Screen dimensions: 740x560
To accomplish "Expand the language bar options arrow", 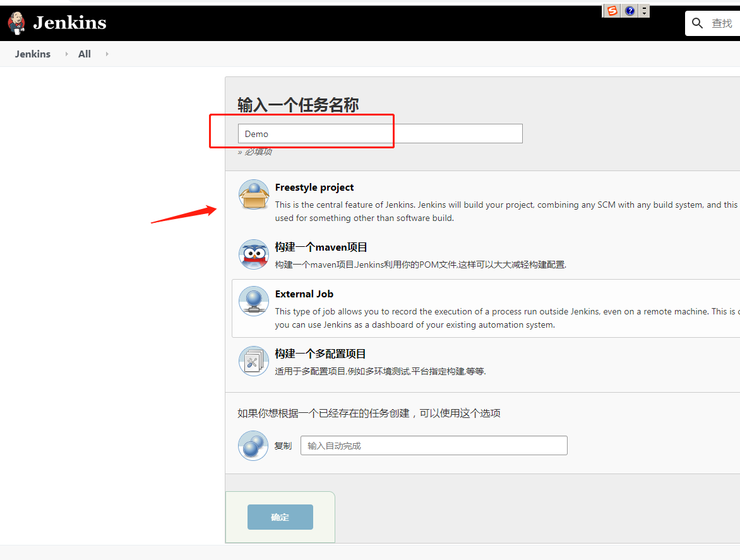I will pos(644,11).
